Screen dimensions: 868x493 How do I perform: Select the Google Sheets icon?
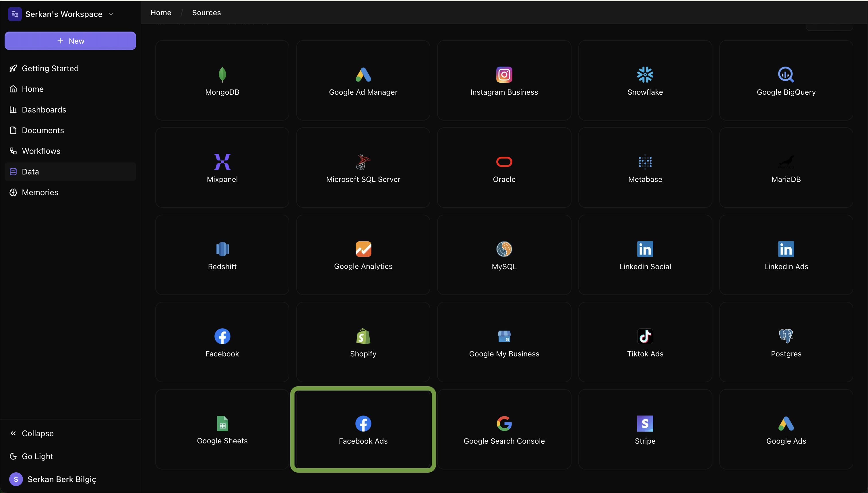point(222,424)
